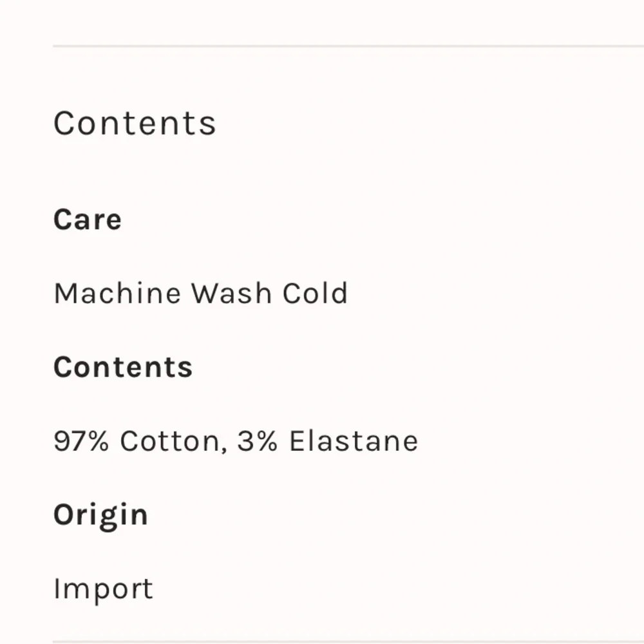Click the word Cotton in fabric contents
The height and width of the screenshot is (644, 644).
169,441
